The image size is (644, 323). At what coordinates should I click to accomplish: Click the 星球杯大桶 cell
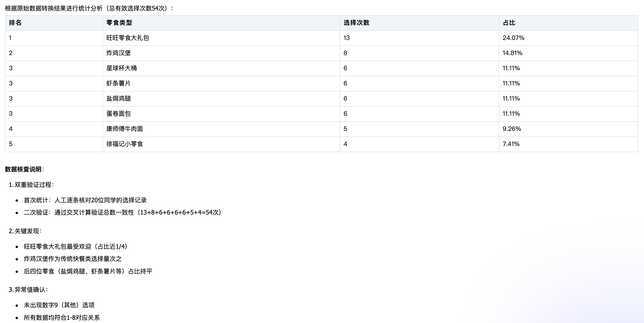tap(121, 68)
